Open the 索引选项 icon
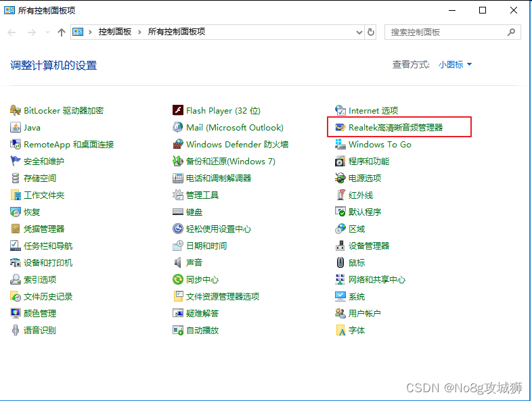Image resolution: width=532 pixels, height=401 pixels. click(x=16, y=280)
